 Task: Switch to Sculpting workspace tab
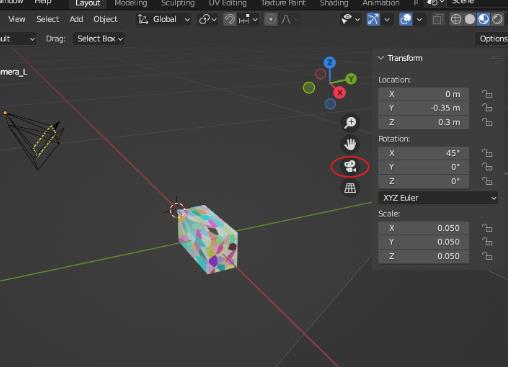[178, 4]
